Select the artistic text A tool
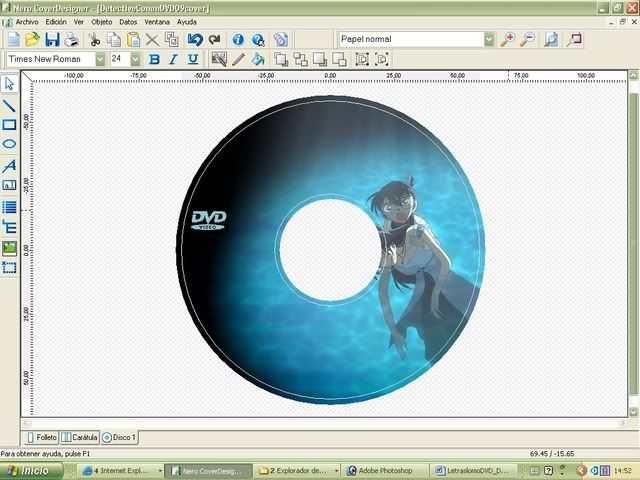Viewport: 640px width, 480px height. click(x=9, y=166)
